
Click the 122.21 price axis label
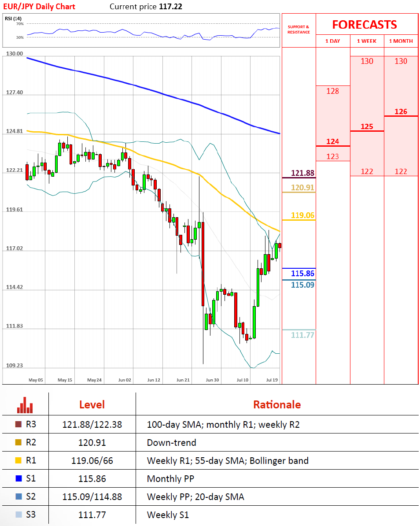(x=15, y=170)
